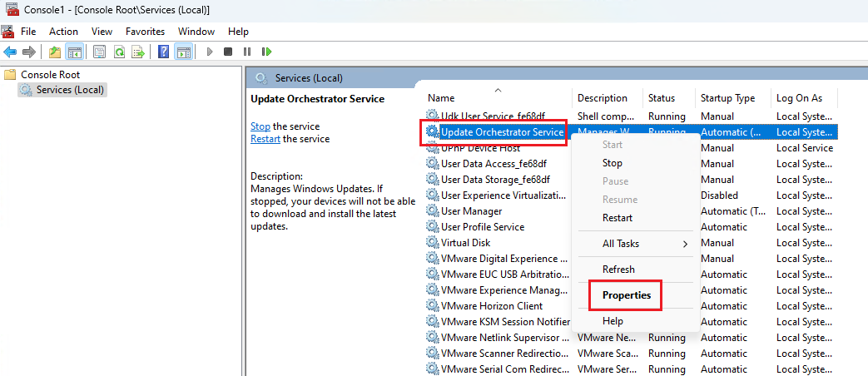Click the Disabled startup type cell
Screen dimensions: 868x376
pyautogui.click(x=719, y=195)
